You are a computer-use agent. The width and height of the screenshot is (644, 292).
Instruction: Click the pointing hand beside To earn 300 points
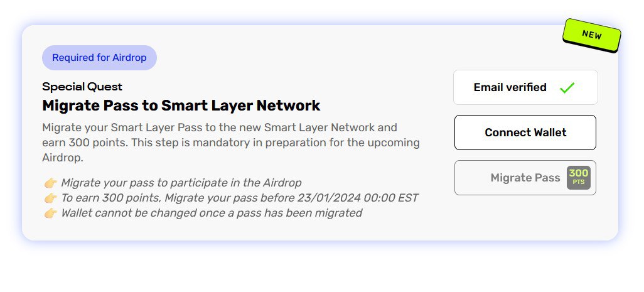(50, 198)
